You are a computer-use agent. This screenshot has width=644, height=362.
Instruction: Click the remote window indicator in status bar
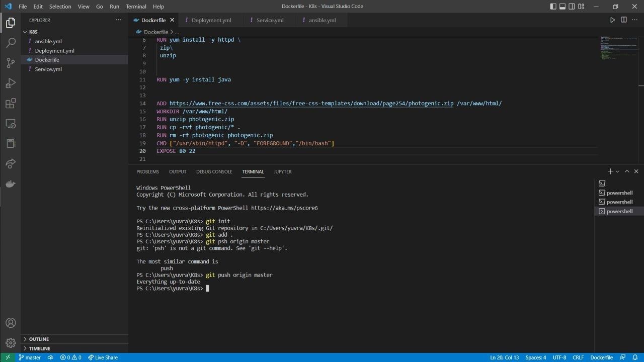[8, 357]
